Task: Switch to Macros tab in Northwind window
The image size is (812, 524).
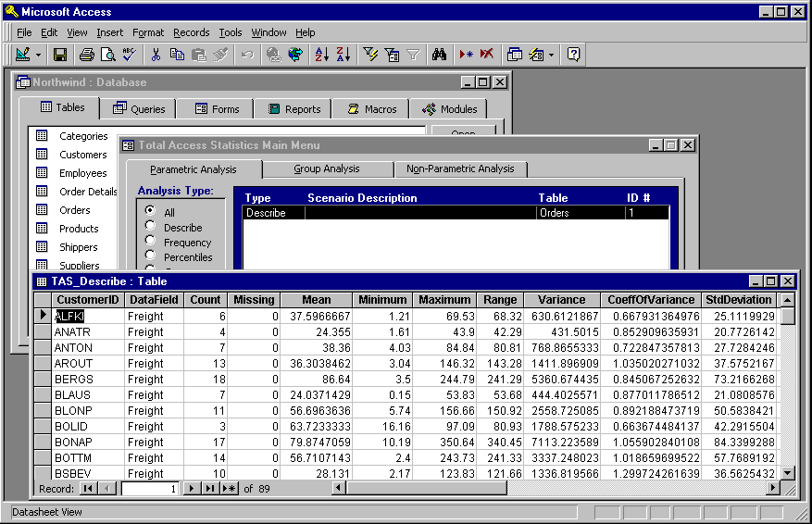Action: pos(372,109)
